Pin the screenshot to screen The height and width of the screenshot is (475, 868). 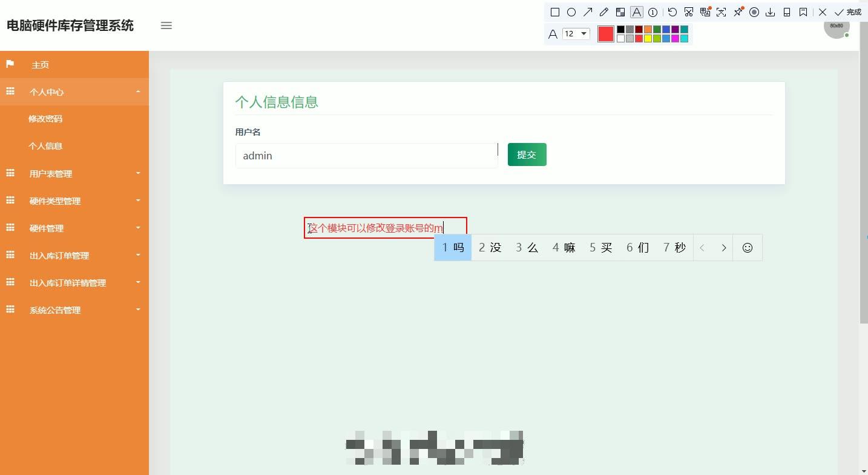[738, 12]
